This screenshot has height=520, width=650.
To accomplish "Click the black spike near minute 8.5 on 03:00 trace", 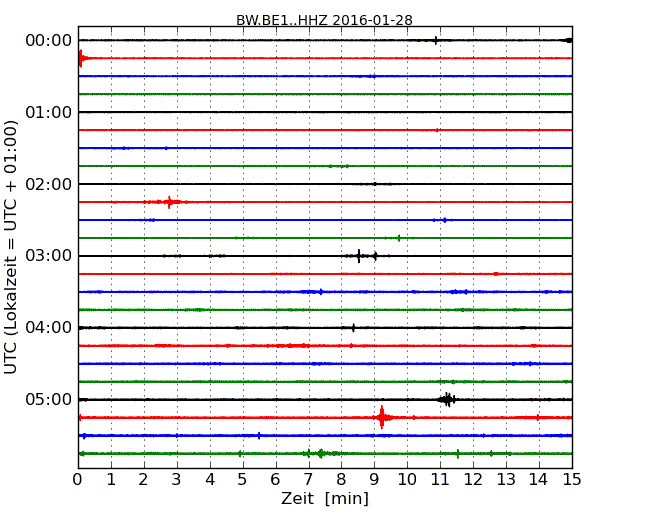I will point(359,256).
